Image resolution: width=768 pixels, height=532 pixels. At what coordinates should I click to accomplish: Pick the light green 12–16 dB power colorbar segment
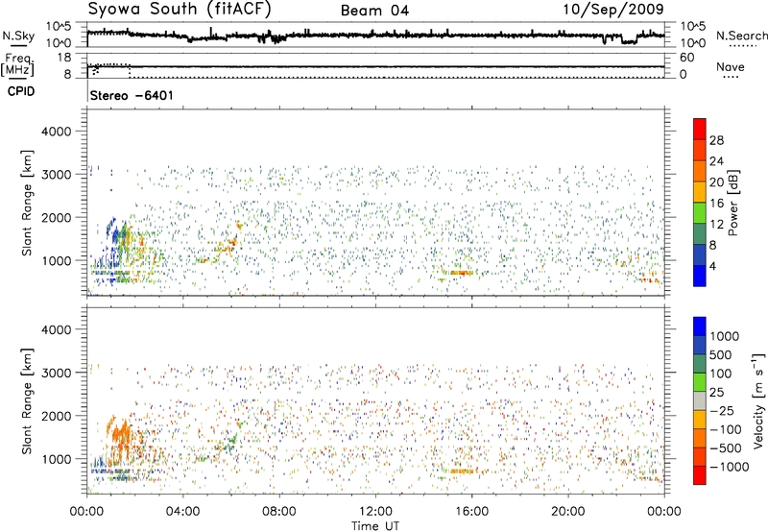[x=700, y=213]
